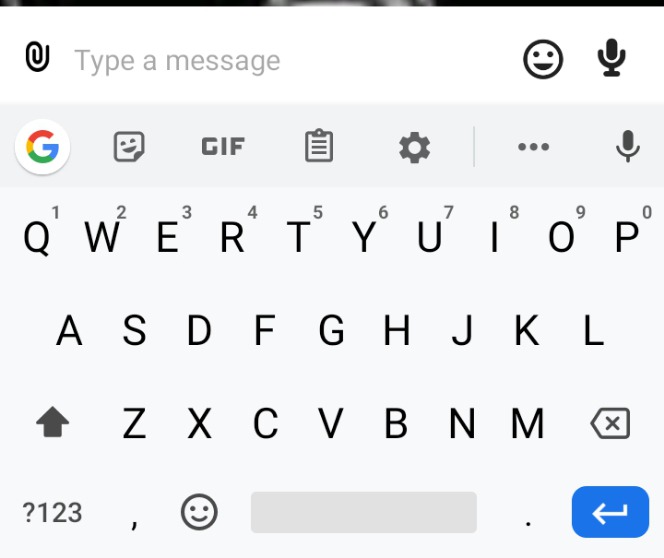
Task: Open the clipboard icon in Gboard
Action: pyautogui.click(x=319, y=145)
